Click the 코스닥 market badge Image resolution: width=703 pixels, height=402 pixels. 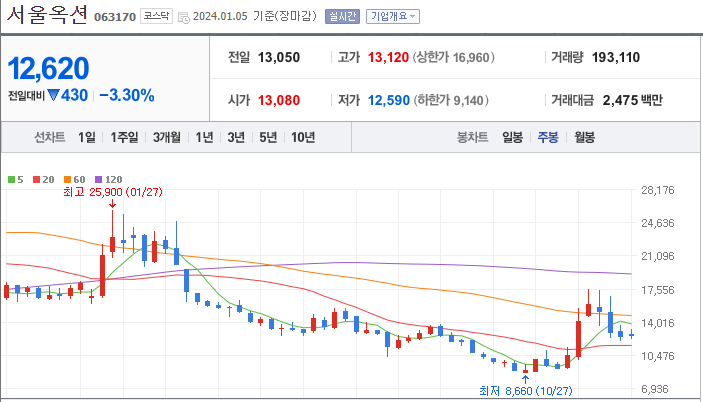(x=156, y=16)
